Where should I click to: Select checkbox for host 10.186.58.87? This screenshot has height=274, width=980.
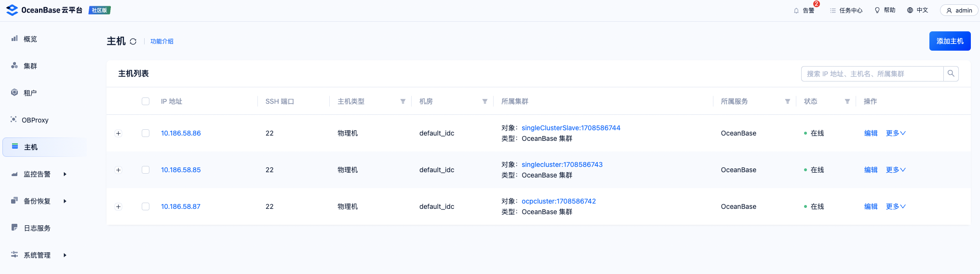(x=146, y=206)
